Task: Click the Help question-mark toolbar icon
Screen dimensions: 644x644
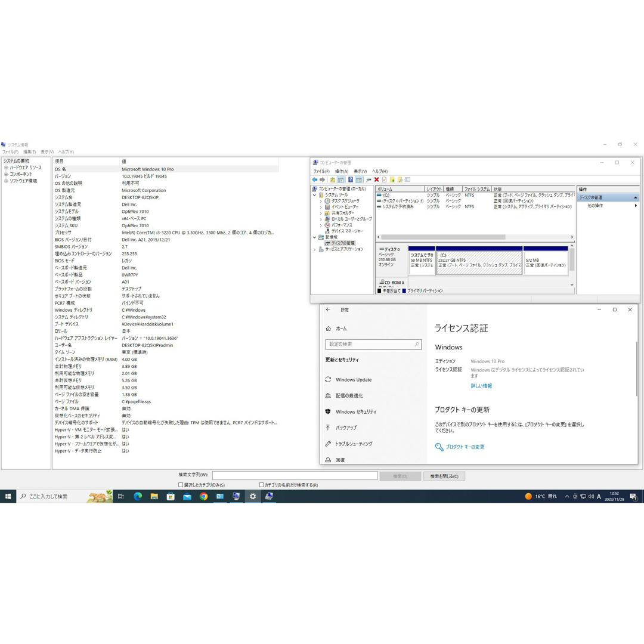Action: click(x=351, y=179)
